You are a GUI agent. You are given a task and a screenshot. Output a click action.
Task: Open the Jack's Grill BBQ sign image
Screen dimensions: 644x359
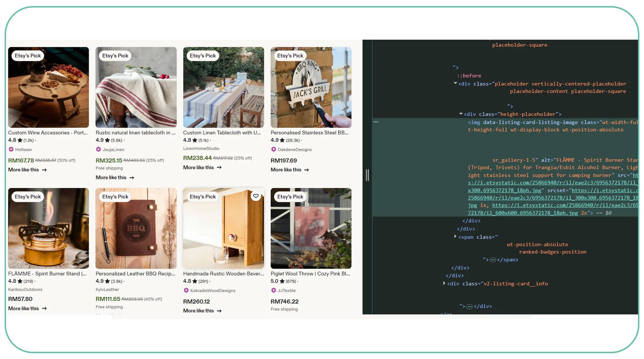click(x=311, y=87)
